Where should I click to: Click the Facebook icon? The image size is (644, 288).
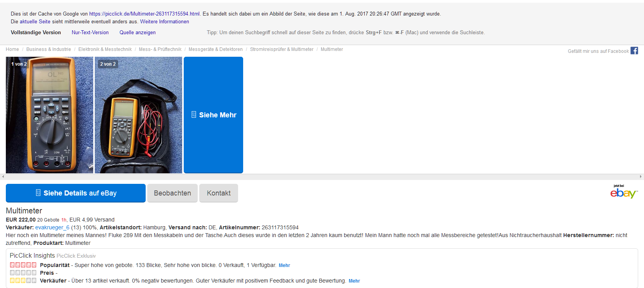(634, 51)
